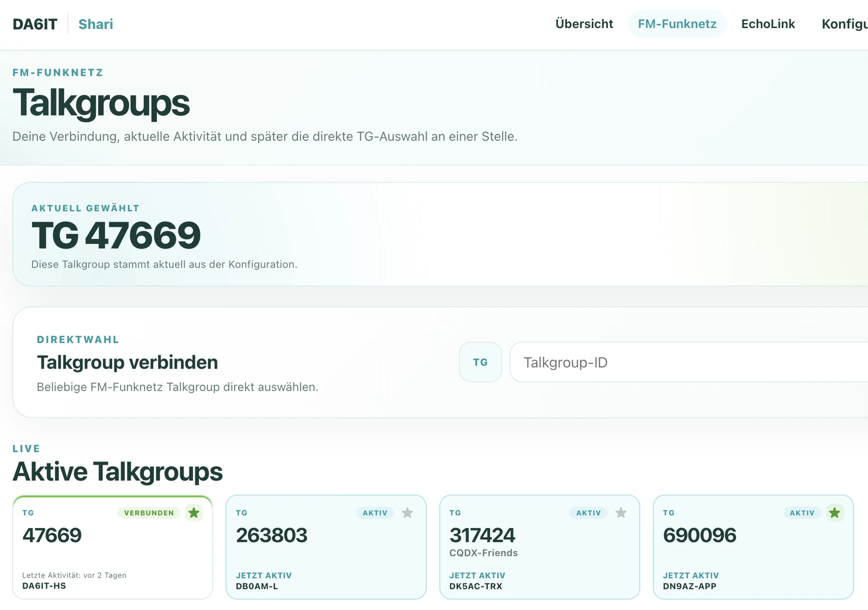Select the 690096 talkgroup number
The image size is (868, 610).
tap(700, 535)
